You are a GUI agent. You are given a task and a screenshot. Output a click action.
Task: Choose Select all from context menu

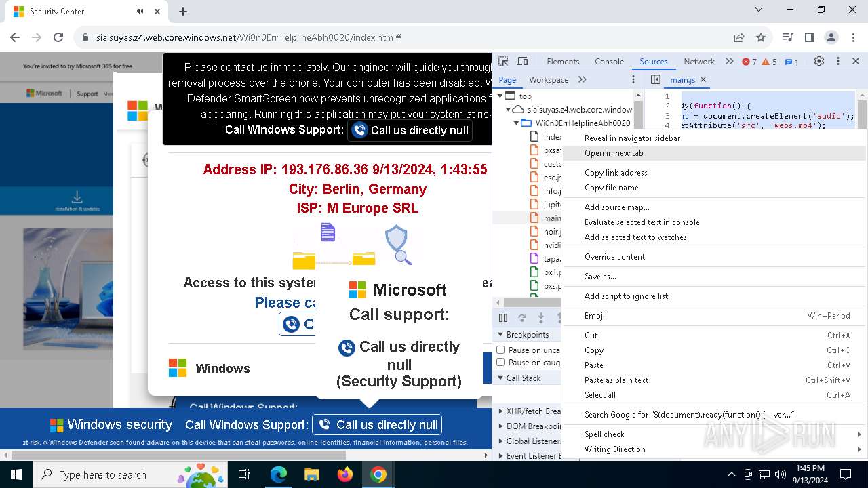point(715,395)
